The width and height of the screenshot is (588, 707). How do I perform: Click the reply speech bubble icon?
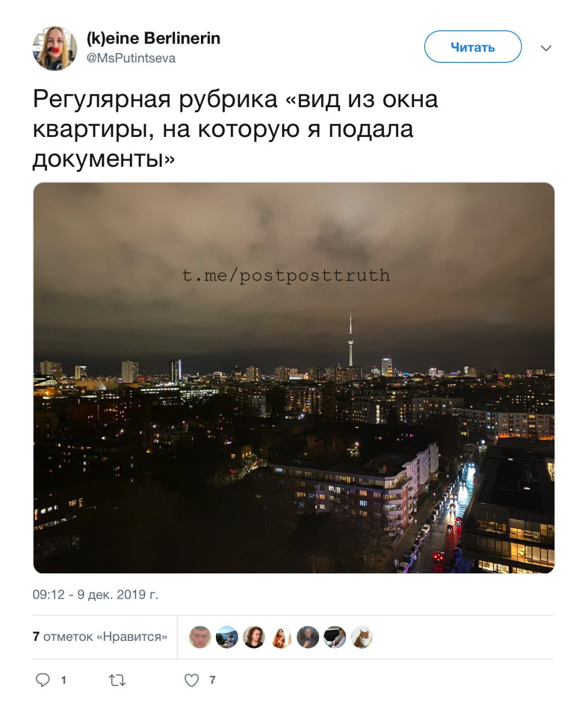[x=43, y=680]
